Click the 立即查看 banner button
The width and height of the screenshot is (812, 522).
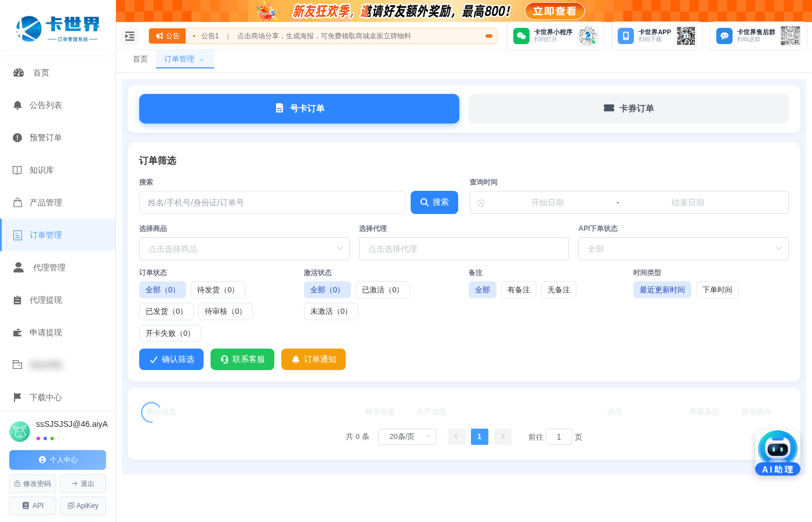pos(554,11)
